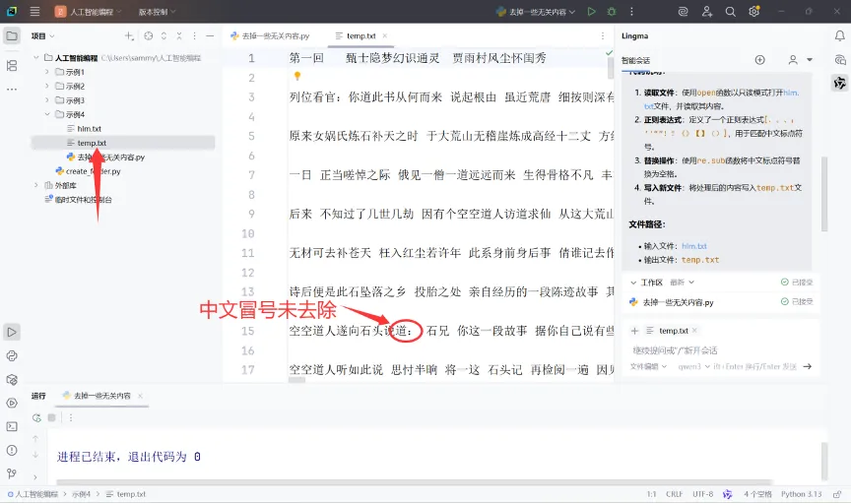
Task: Open the run configuration dropdown 去掉一些无关内容
Action: 536,12
